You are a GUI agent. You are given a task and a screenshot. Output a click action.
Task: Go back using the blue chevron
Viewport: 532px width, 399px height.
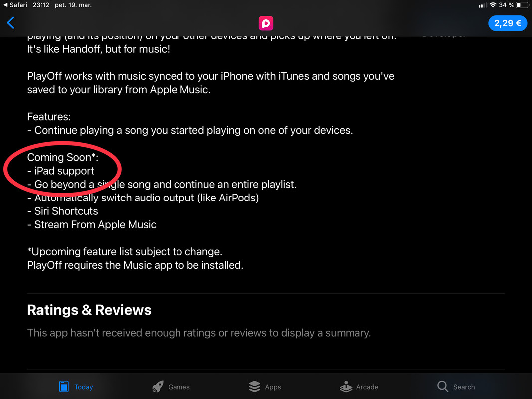point(10,23)
